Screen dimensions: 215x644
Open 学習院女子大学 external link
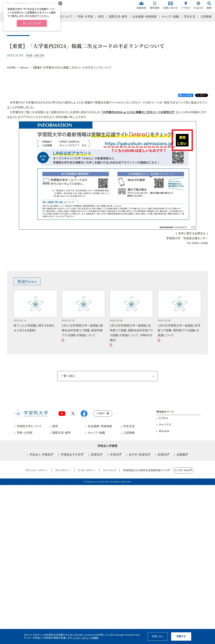72,455
